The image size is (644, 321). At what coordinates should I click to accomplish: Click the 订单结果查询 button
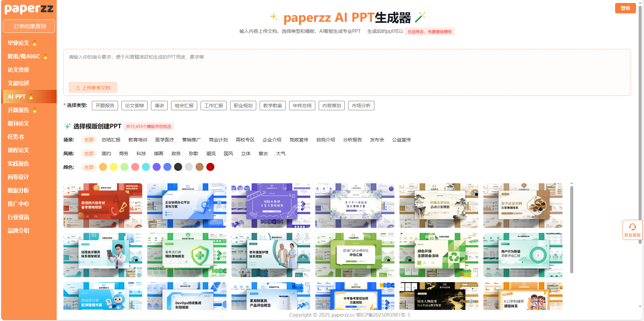(29, 26)
